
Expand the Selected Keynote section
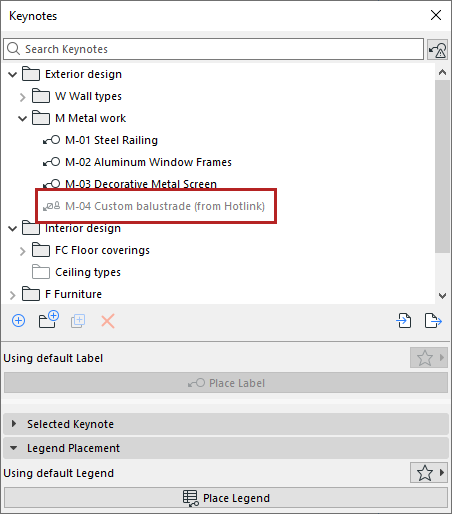(x=226, y=424)
